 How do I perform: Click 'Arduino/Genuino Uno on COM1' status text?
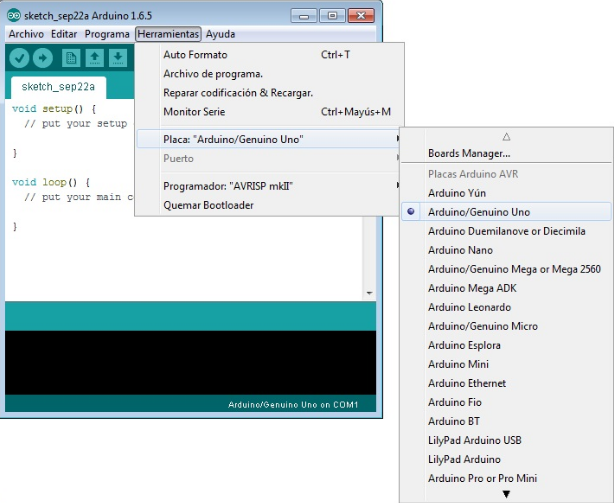(x=293, y=404)
